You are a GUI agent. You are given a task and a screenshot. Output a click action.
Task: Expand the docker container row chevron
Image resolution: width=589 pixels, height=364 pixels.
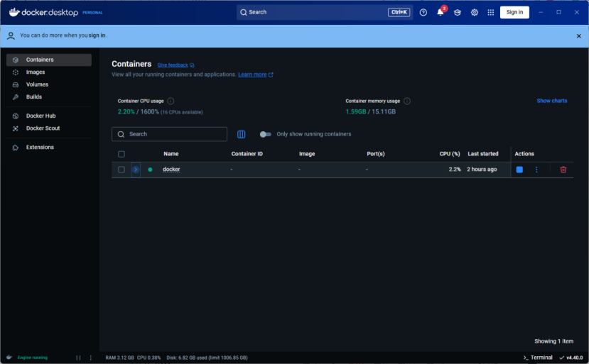coord(136,170)
